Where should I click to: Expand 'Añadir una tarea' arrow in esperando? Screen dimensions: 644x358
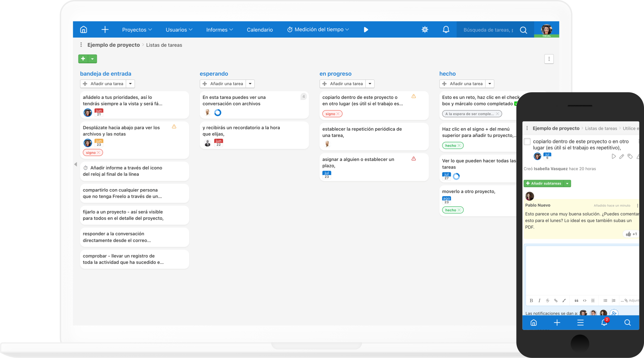pyautogui.click(x=250, y=84)
